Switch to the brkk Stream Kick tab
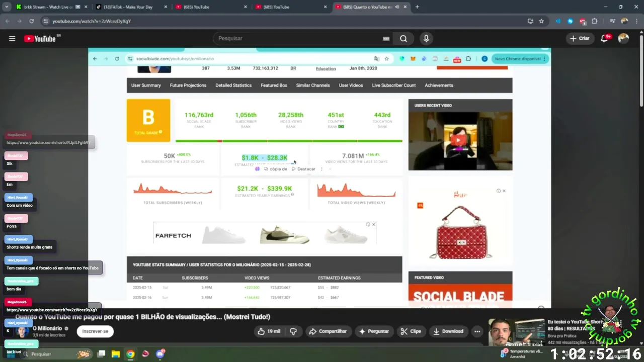The image size is (644, 362). click(47, 7)
